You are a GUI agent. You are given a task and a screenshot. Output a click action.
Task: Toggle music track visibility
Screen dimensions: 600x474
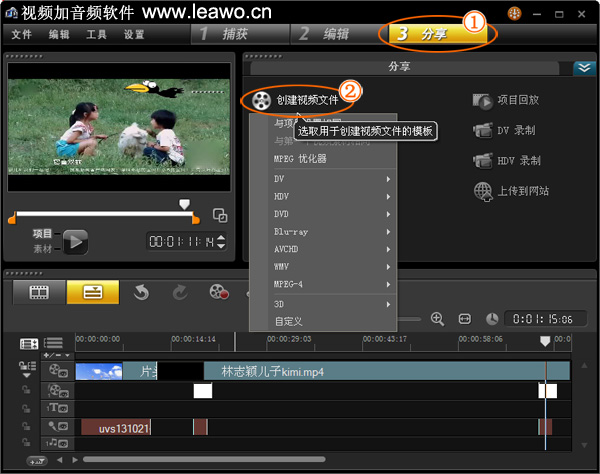(x=57, y=443)
